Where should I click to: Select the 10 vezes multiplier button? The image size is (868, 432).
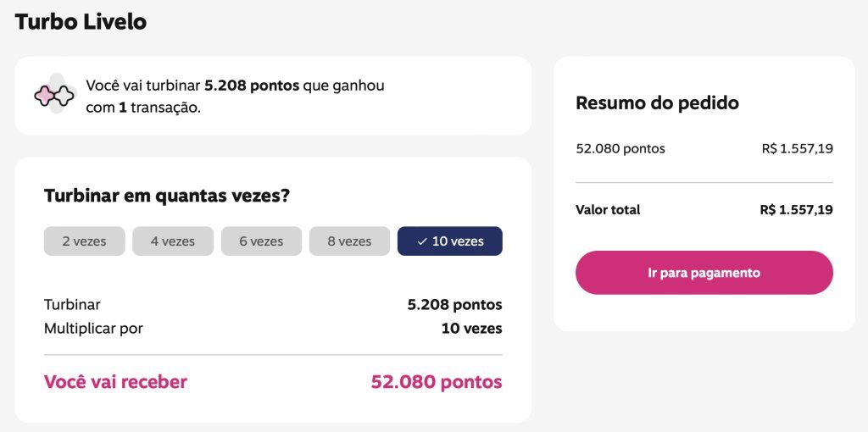click(450, 241)
